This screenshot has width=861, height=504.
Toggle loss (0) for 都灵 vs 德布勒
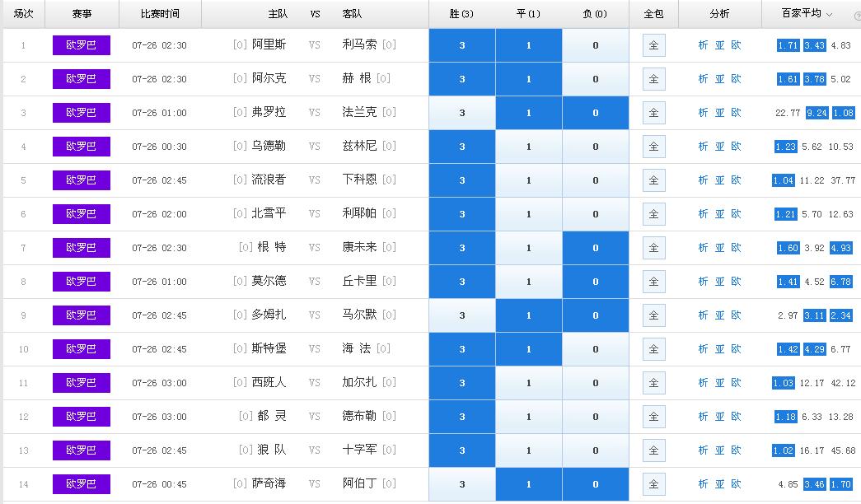coord(595,417)
